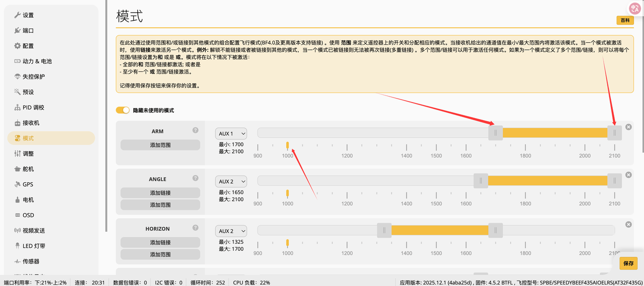Screen dimensions: 644x286
Task: Click the HORIZON range lower handle at 1325
Action: click(x=384, y=230)
